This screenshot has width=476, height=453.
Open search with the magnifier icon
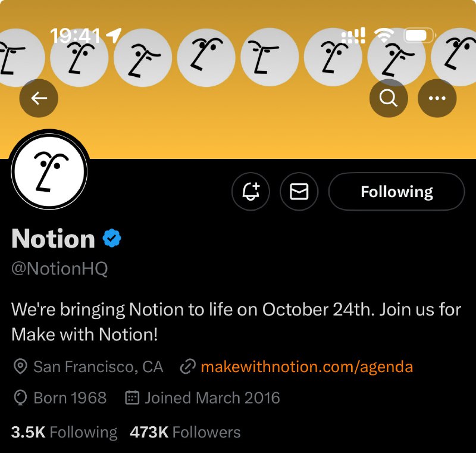389,98
